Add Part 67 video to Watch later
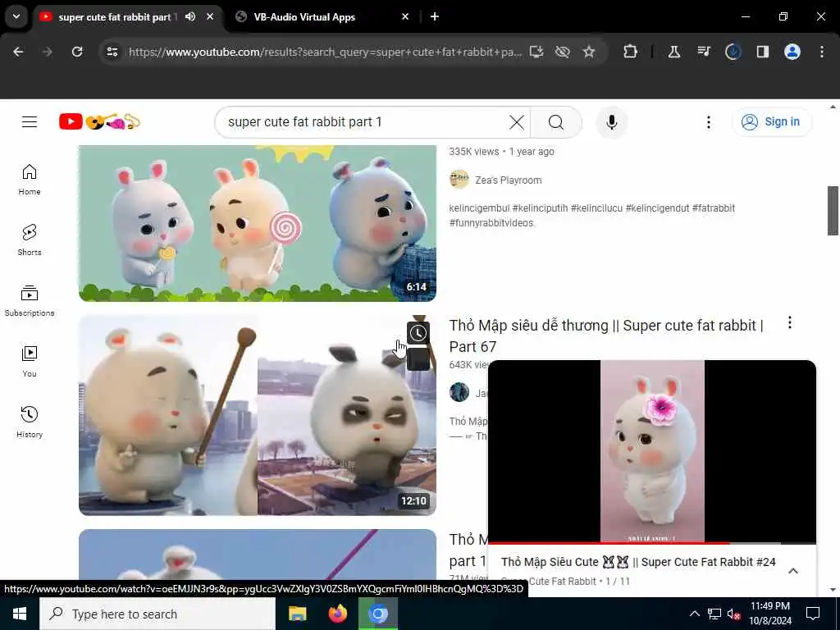The height and width of the screenshot is (630, 840). [x=418, y=333]
